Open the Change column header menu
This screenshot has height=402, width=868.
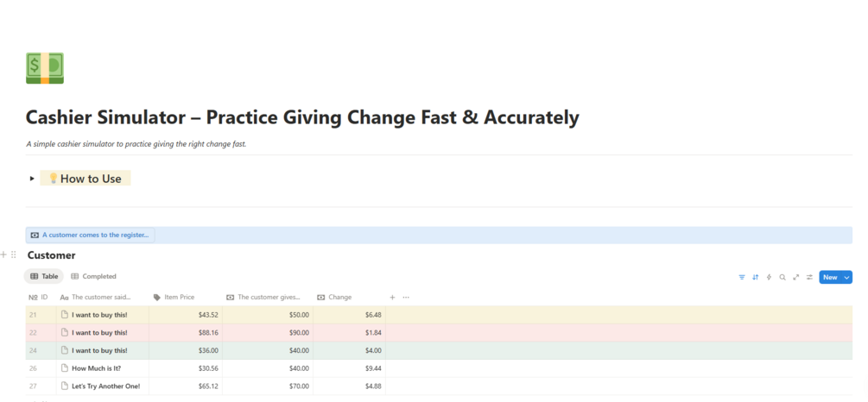click(x=339, y=298)
